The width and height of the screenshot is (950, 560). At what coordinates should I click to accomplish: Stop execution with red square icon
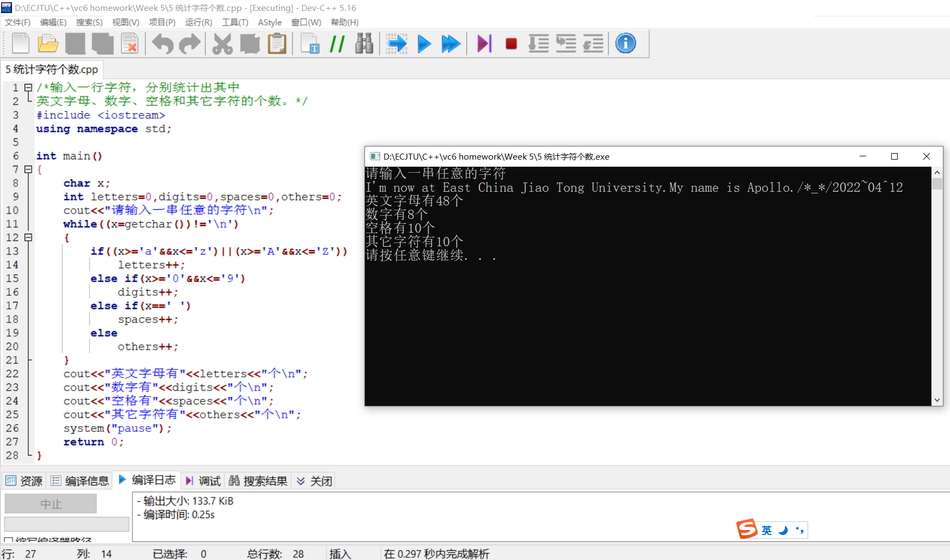511,44
